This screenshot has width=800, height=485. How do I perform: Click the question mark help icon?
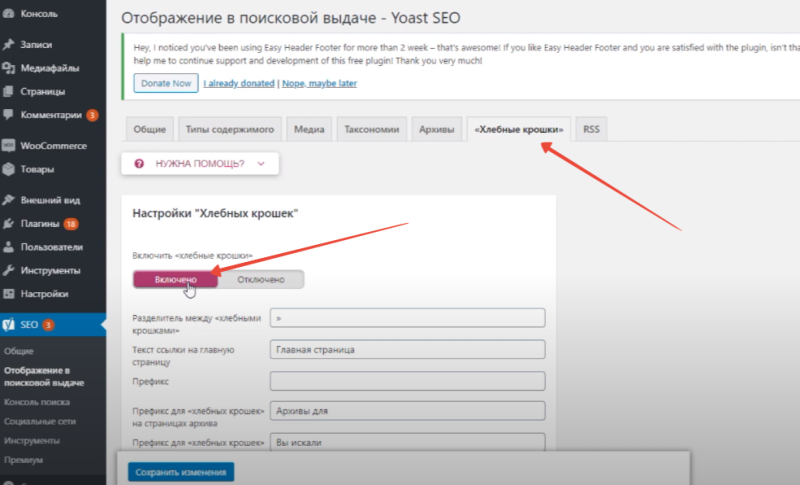pyautogui.click(x=139, y=164)
